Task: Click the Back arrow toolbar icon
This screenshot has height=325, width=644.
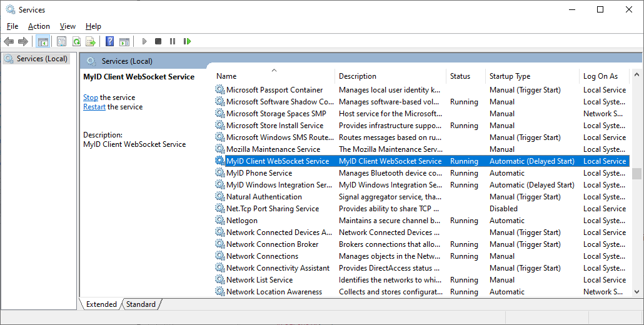Action: coord(9,41)
